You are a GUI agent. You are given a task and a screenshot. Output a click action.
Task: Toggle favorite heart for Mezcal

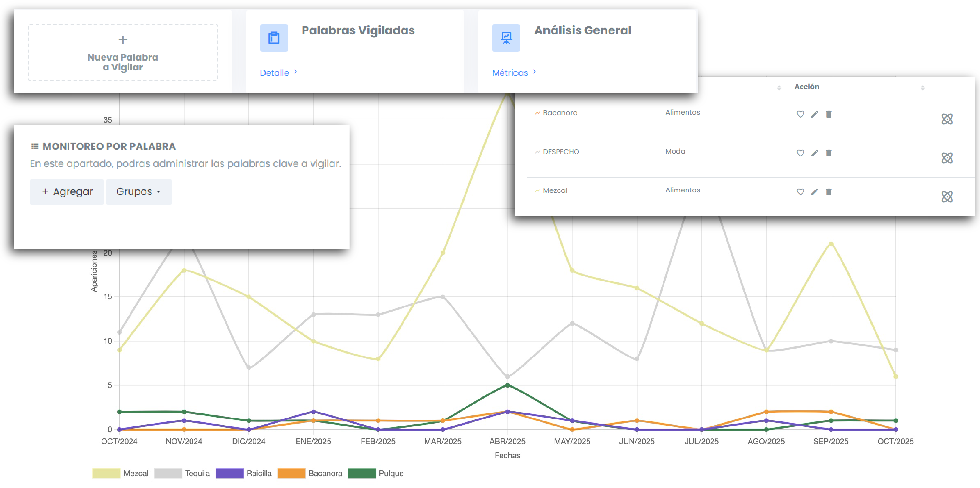click(800, 192)
